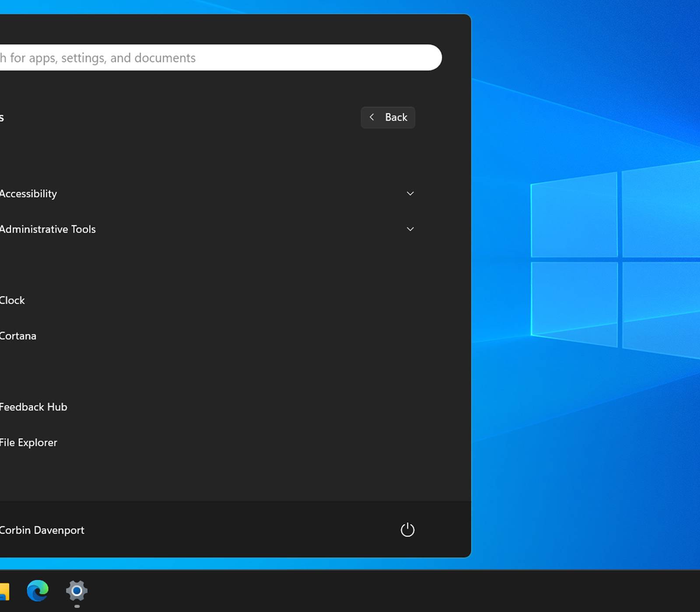Click the power icon in Start menu
700x612 pixels.
[407, 530]
